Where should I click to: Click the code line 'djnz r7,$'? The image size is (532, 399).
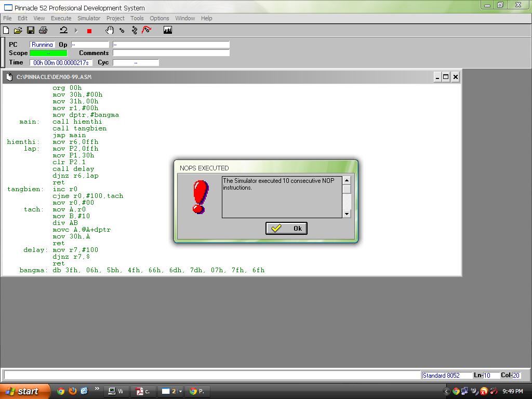[x=71, y=257]
